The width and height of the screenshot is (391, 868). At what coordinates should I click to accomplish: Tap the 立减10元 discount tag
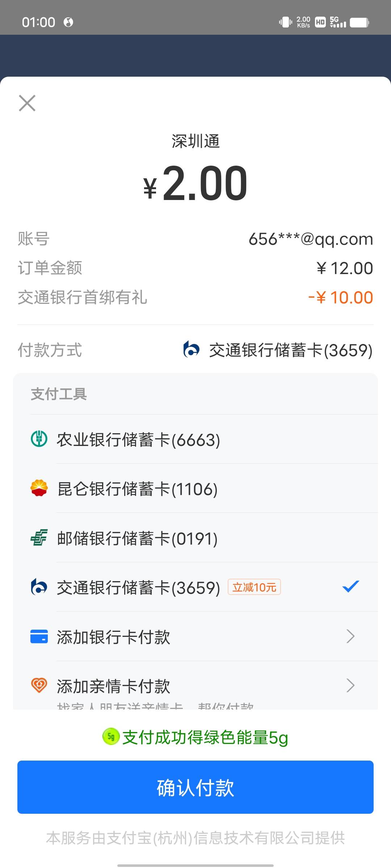254,587
